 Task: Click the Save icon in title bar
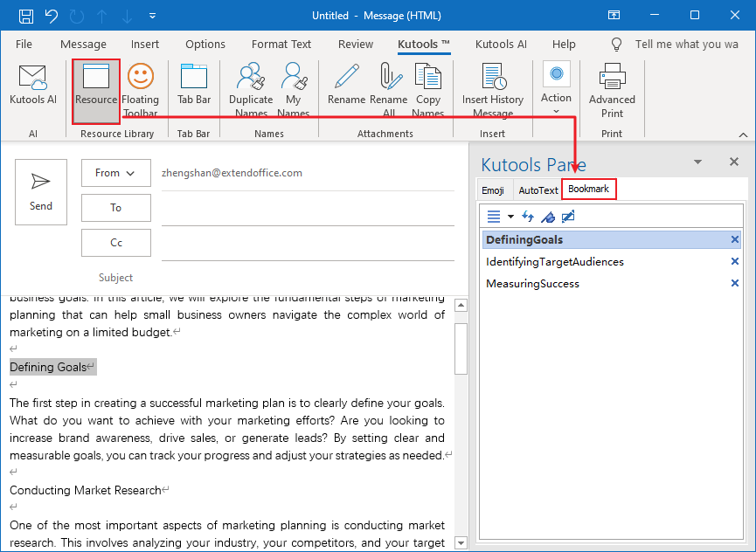(26, 16)
